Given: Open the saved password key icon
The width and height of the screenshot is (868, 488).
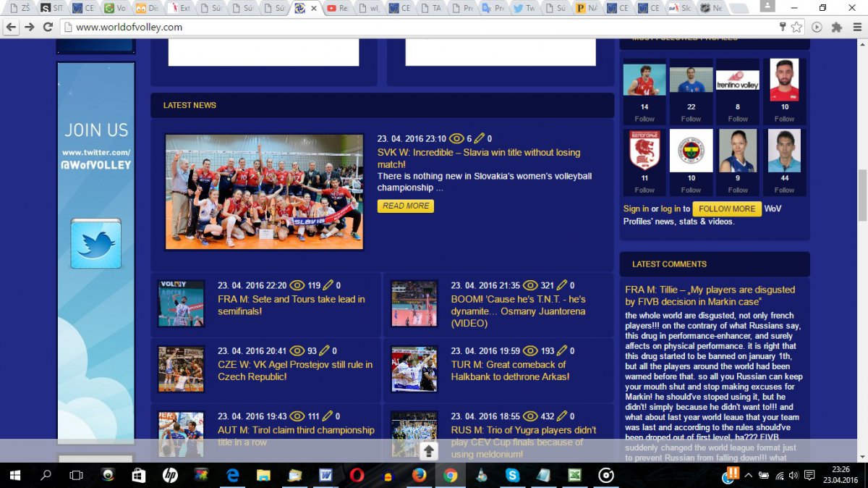Looking at the screenshot, I should pos(783,27).
